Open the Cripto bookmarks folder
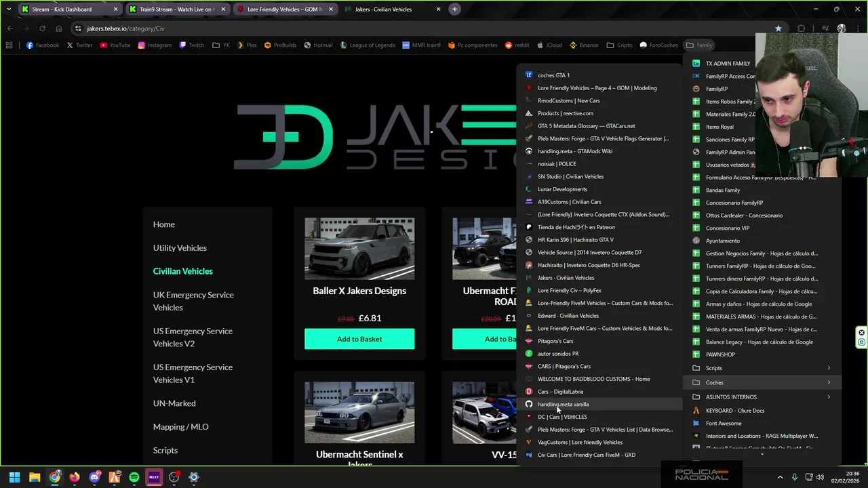The height and width of the screenshot is (488, 868). [x=619, y=45]
